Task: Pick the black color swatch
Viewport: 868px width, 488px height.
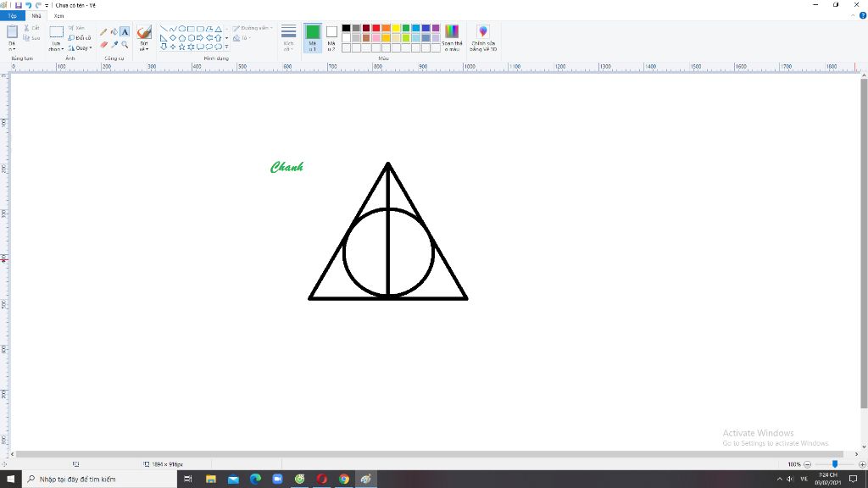Action: click(346, 28)
